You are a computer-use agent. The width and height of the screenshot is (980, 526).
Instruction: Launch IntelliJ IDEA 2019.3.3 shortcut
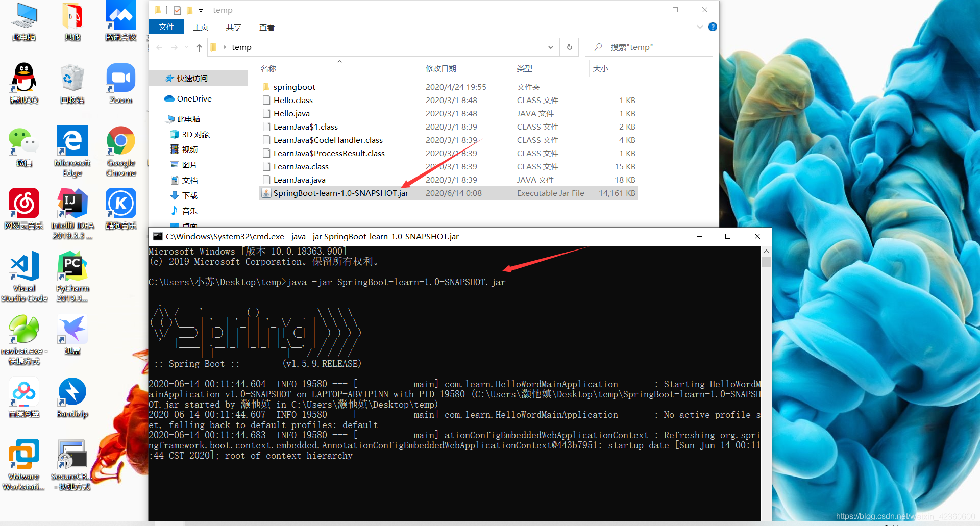[x=72, y=214]
